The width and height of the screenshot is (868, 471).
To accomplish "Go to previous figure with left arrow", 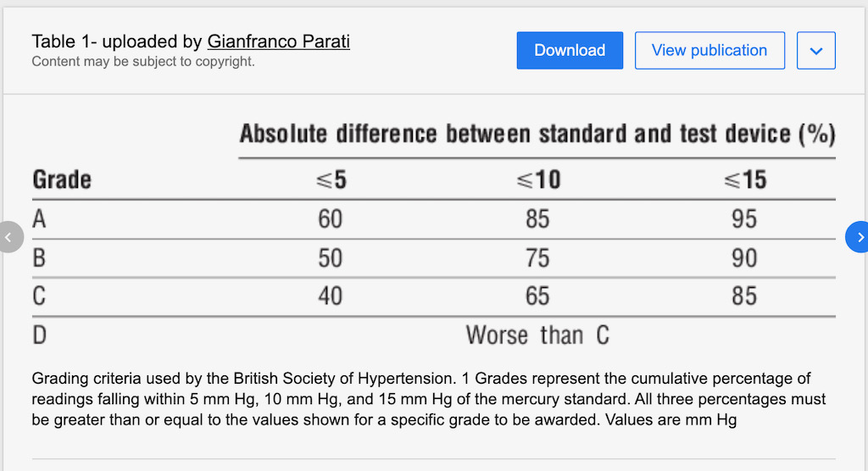I will point(8,237).
